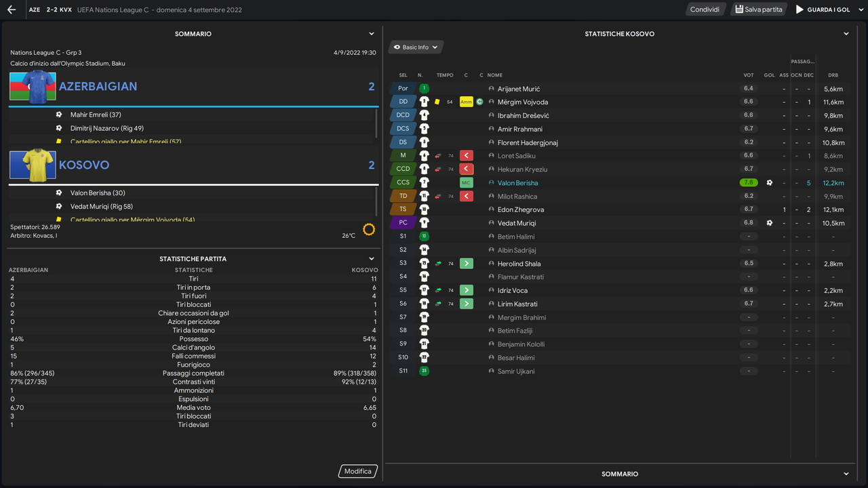Viewport: 868px width, 488px height.
Task: Open the Basic Info view dropdown
Action: coord(416,47)
